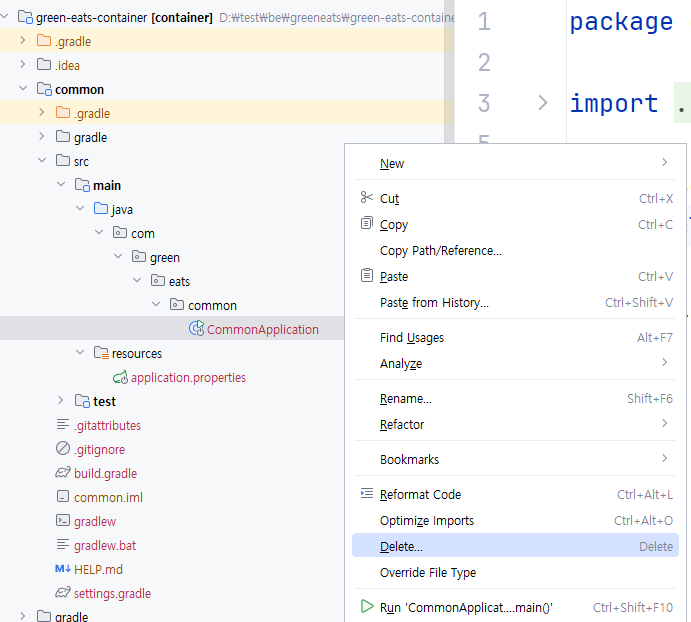
Task: Expand the .gradle folder under common
Action: [x=42, y=112]
